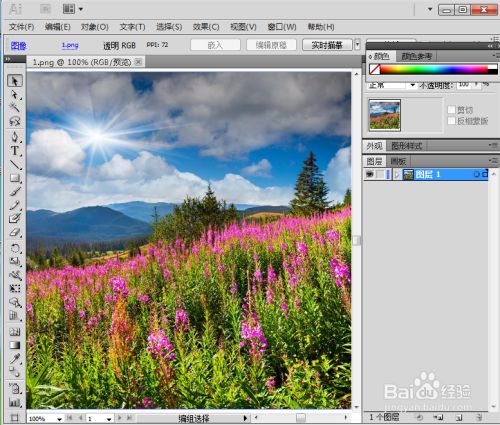
Task: Select the Column Graph tool
Action: 15,402
